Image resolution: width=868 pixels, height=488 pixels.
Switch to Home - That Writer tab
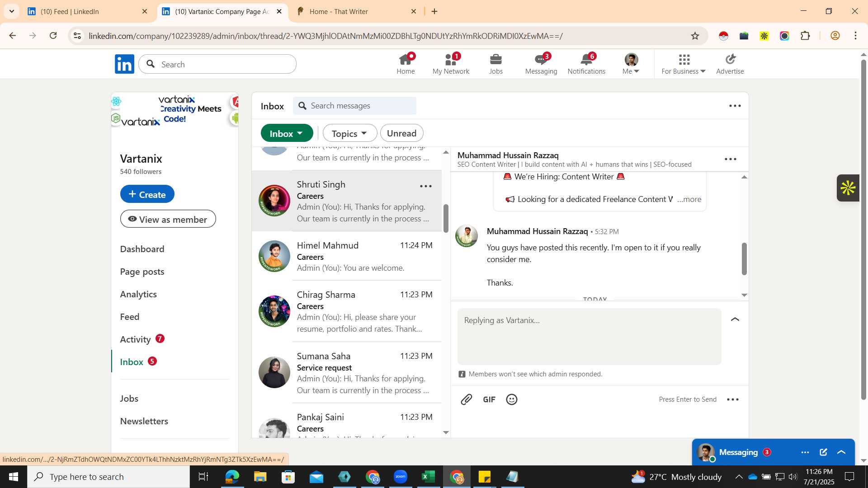(x=356, y=11)
